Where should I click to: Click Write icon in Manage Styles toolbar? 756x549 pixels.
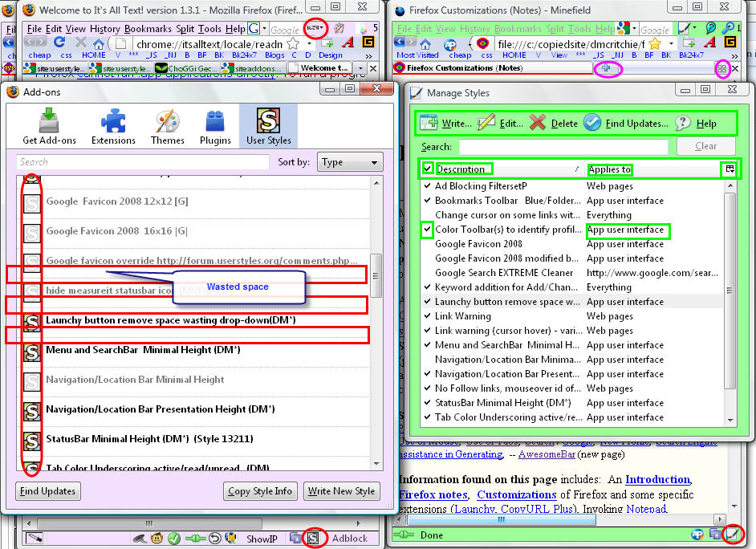pyautogui.click(x=428, y=123)
